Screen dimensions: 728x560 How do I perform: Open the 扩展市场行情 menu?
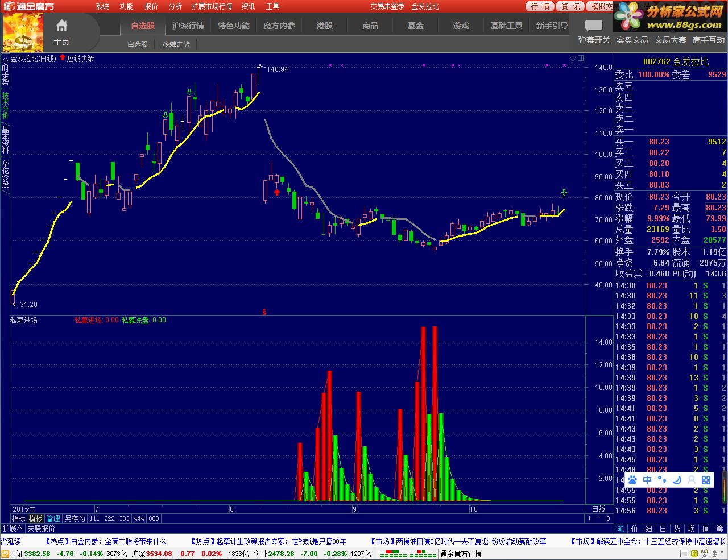click(x=212, y=6)
